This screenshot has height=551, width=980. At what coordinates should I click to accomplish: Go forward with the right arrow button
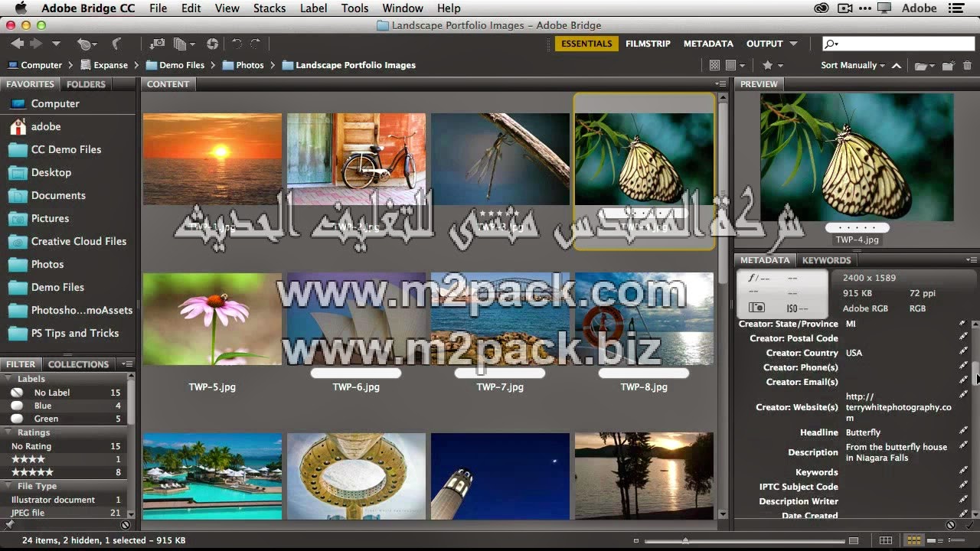pos(35,44)
